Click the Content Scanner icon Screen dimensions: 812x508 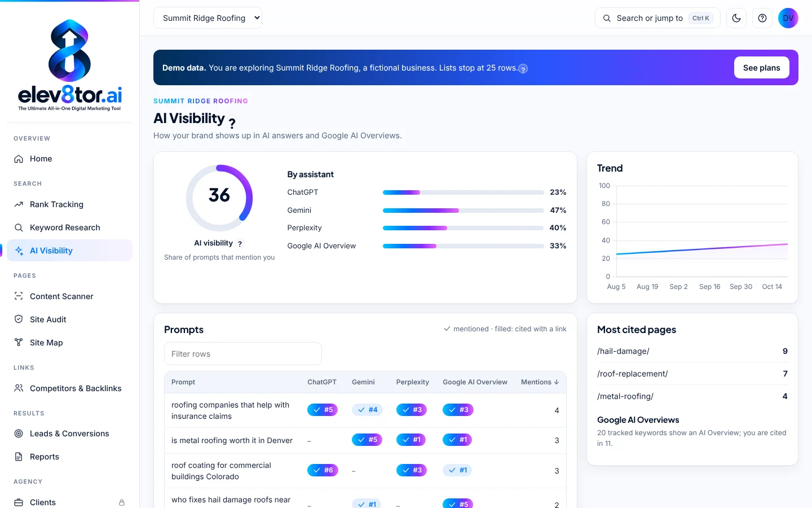19,296
